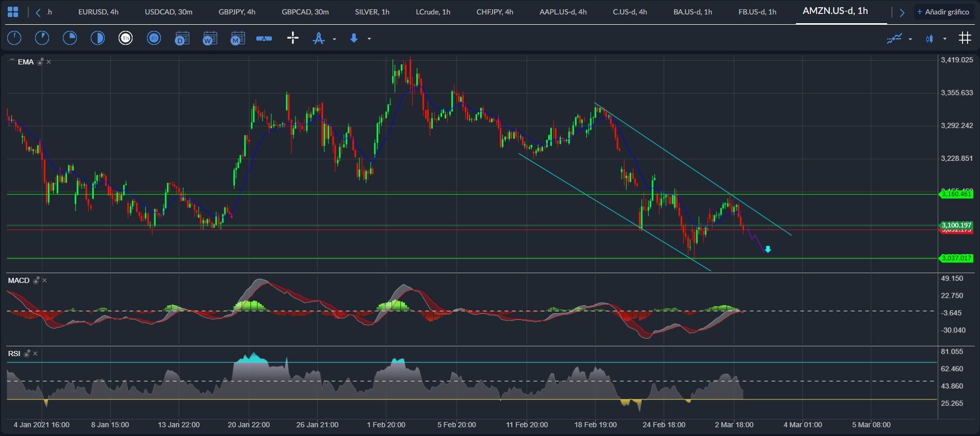The image size is (980, 436).
Task: Open RSI indicator settings gear
Action: (27, 354)
